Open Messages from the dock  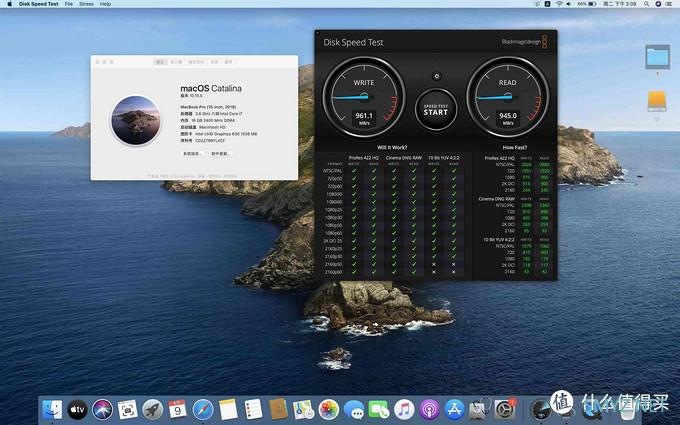coord(354,409)
